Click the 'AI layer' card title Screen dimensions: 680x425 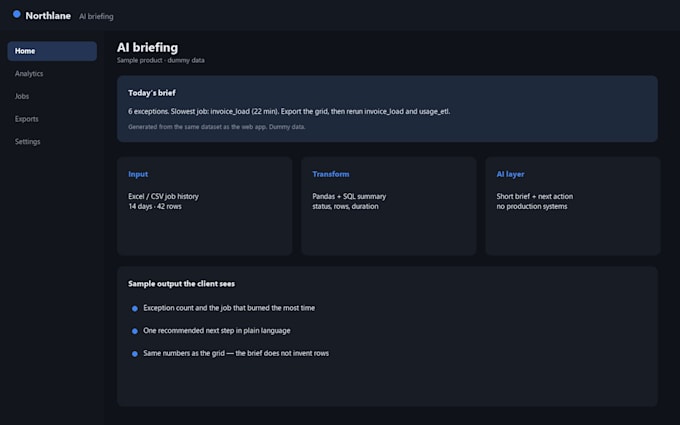tap(510, 174)
